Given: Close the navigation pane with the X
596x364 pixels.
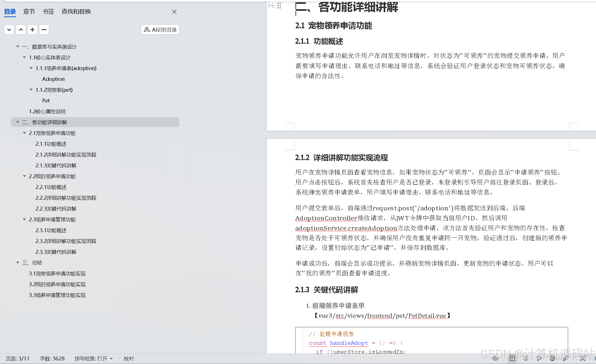Looking at the screenshot, I should click(x=174, y=12).
